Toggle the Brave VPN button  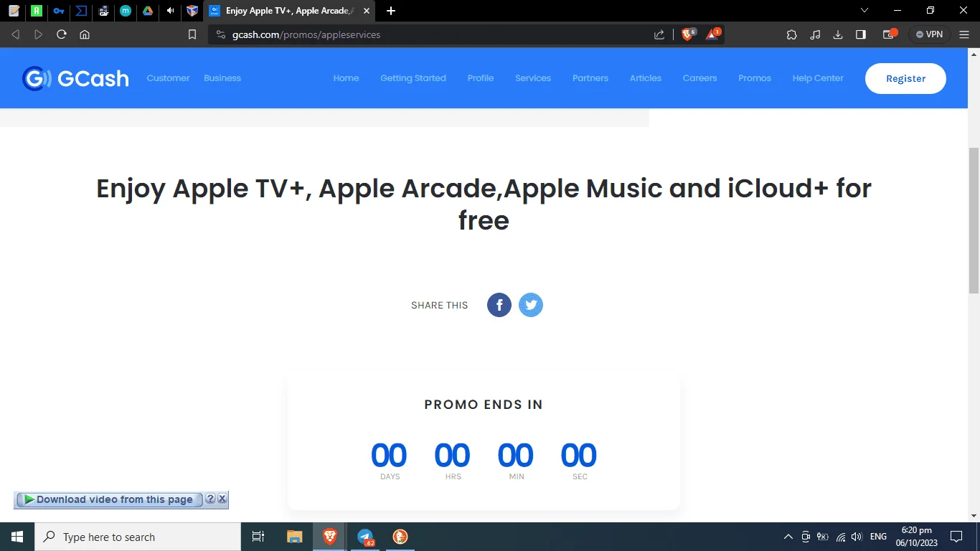pyautogui.click(x=930, y=34)
